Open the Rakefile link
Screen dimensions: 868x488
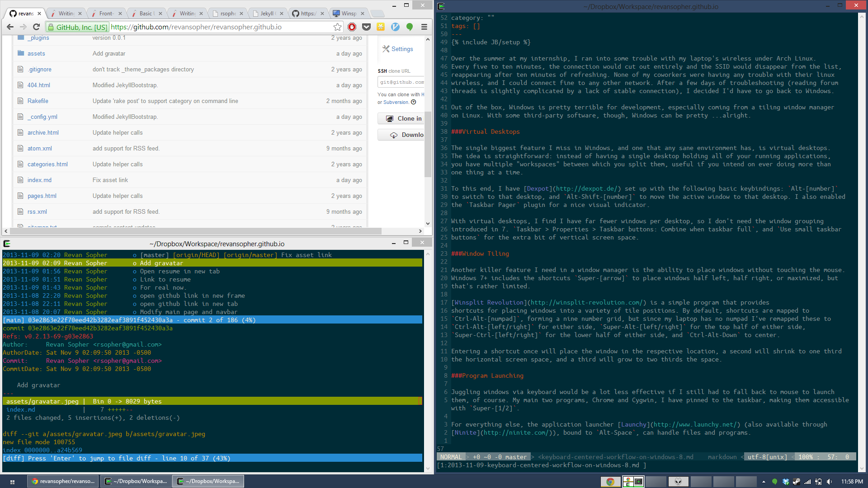click(x=38, y=101)
